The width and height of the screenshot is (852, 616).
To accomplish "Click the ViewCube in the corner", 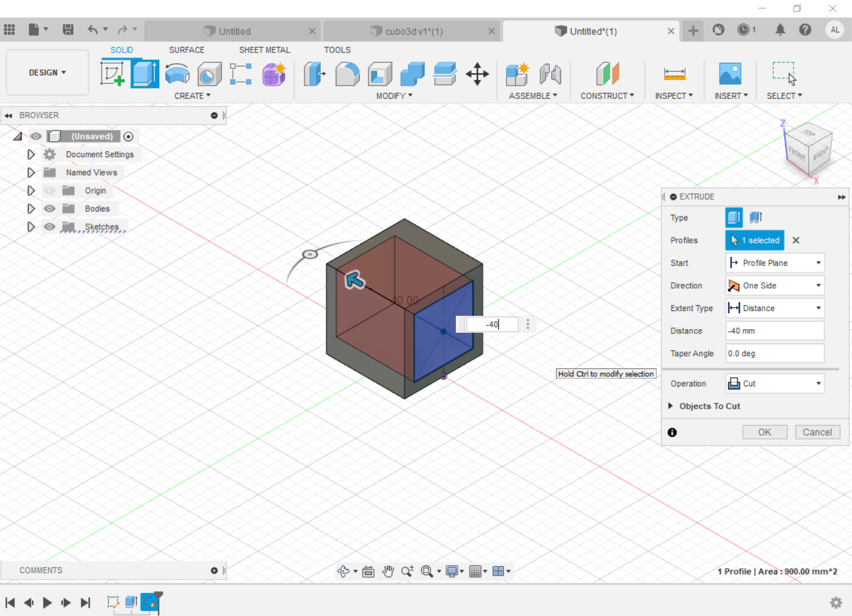I will coord(809,149).
